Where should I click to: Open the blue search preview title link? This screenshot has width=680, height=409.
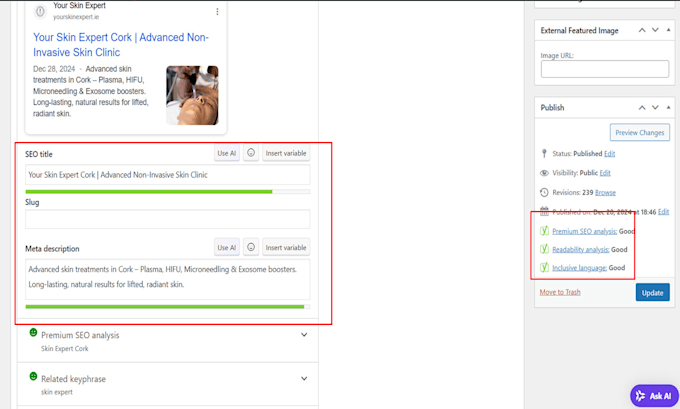pos(121,45)
